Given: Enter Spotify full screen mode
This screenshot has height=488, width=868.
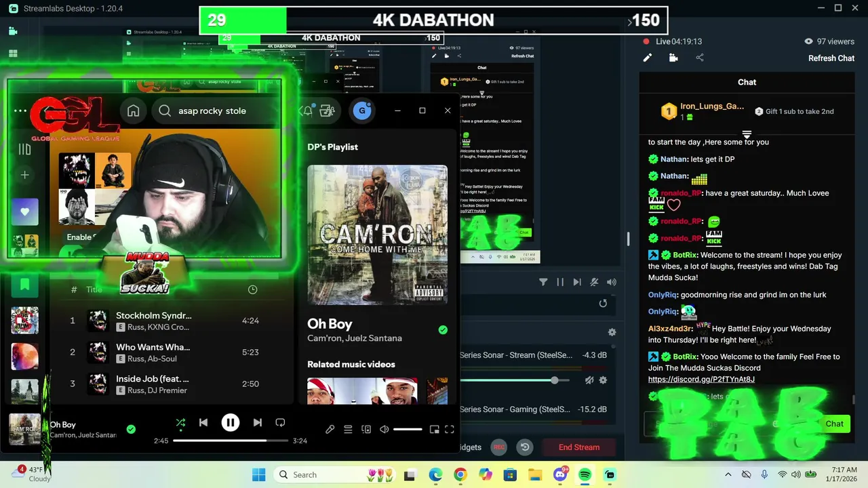Looking at the screenshot, I should click(x=449, y=429).
